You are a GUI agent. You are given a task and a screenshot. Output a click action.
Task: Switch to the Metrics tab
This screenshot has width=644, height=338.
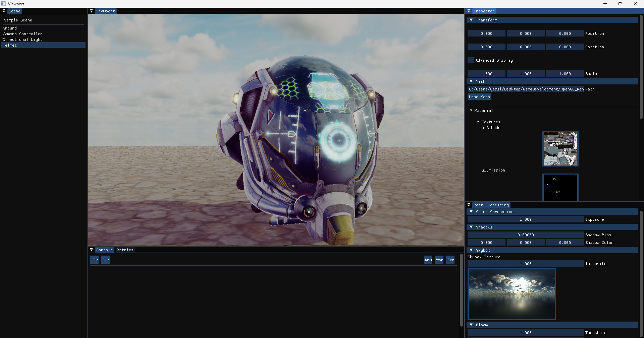tap(125, 250)
